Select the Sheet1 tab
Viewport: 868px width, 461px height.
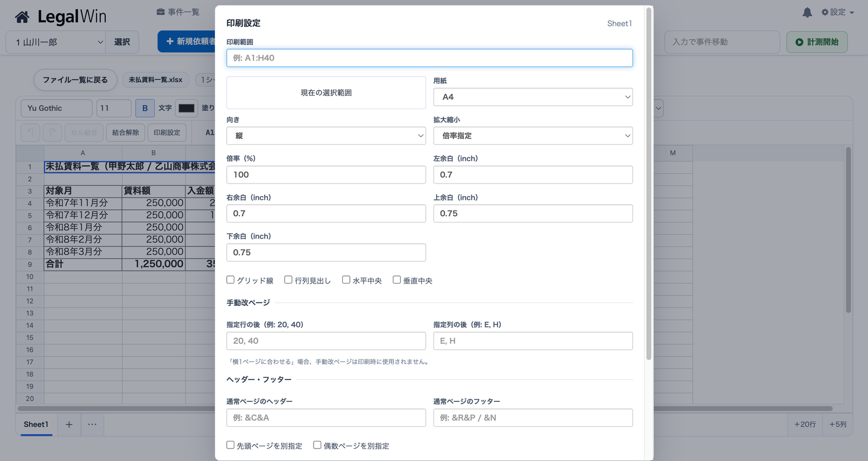(x=36, y=424)
